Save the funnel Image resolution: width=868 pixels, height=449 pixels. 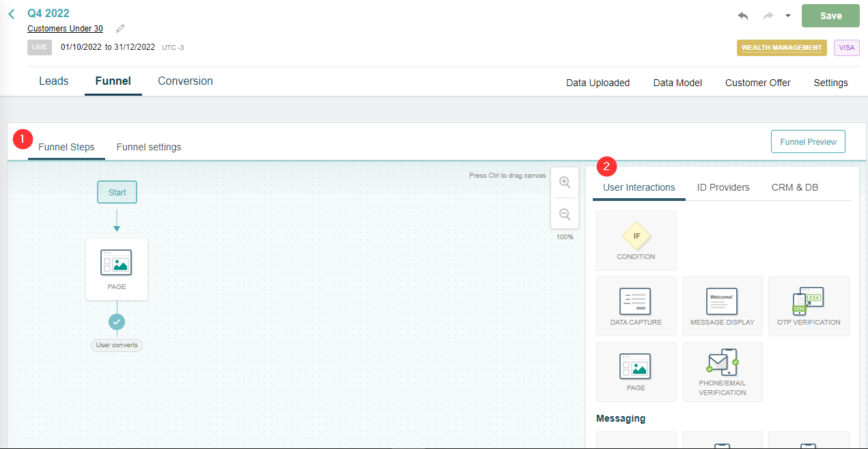[830, 16]
